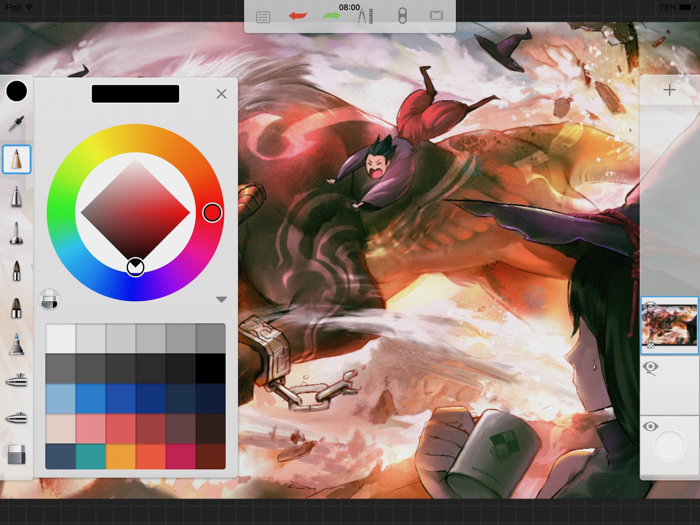Pick the beige skin tone swatch

[x=60, y=428]
